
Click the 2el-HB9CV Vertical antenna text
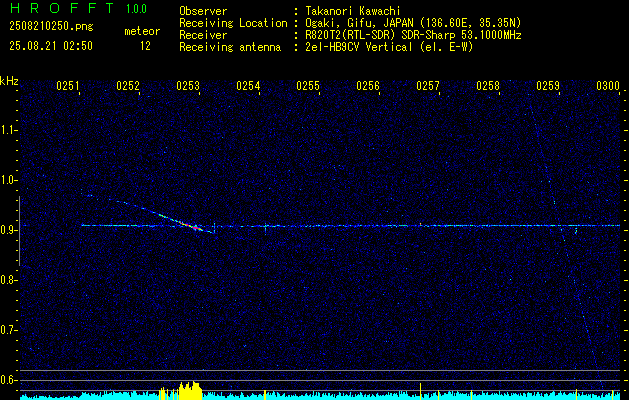point(389,47)
